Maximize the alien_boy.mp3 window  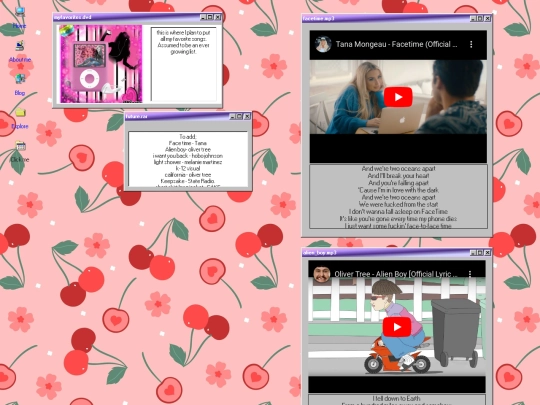[480, 252]
